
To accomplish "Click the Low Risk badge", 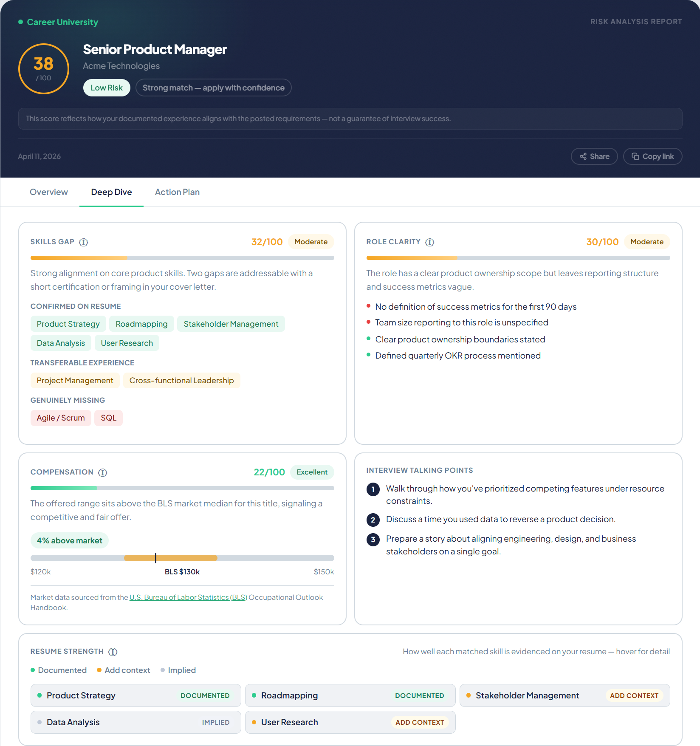I will coord(107,88).
